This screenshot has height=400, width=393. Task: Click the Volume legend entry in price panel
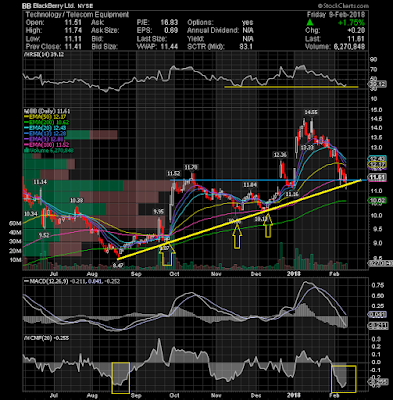pyautogui.click(x=49, y=151)
